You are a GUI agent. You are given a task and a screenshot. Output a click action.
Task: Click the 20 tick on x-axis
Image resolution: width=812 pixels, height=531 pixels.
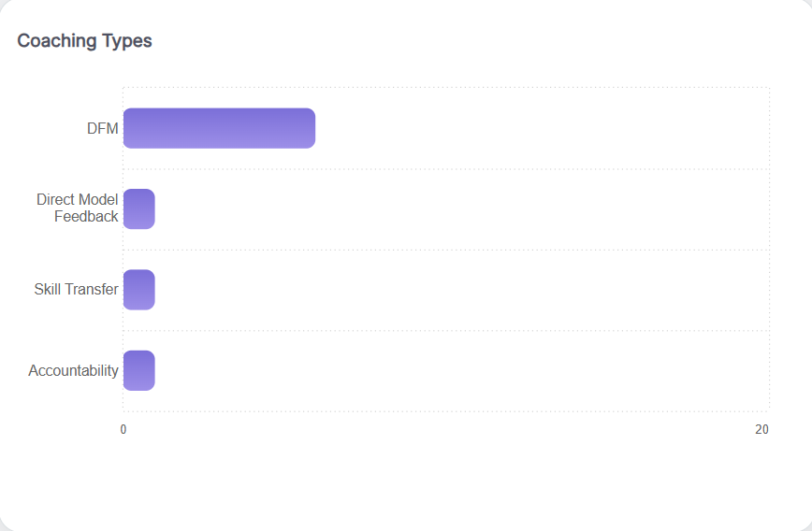[x=762, y=429]
